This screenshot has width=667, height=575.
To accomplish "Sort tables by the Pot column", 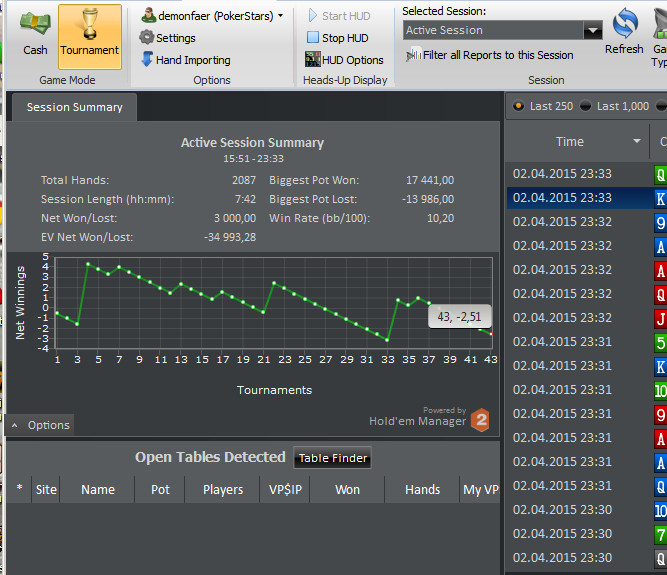I will [160, 490].
